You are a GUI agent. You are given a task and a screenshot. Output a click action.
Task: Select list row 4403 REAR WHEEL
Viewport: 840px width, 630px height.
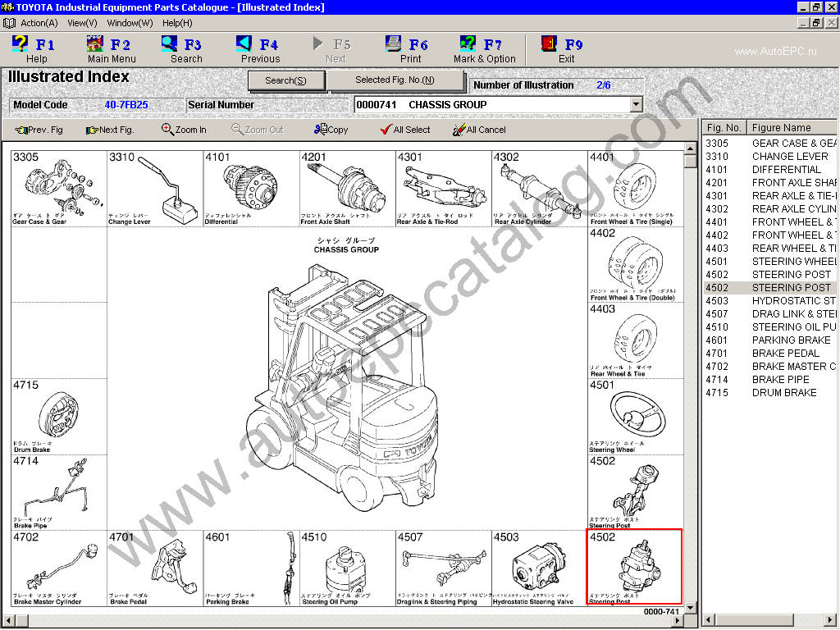click(x=769, y=248)
